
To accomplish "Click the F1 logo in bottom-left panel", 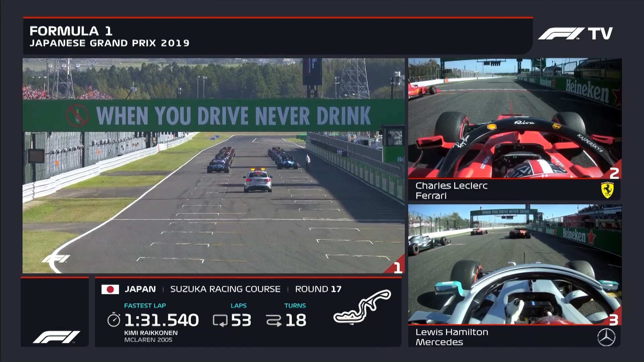I will click(x=56, y=337).
